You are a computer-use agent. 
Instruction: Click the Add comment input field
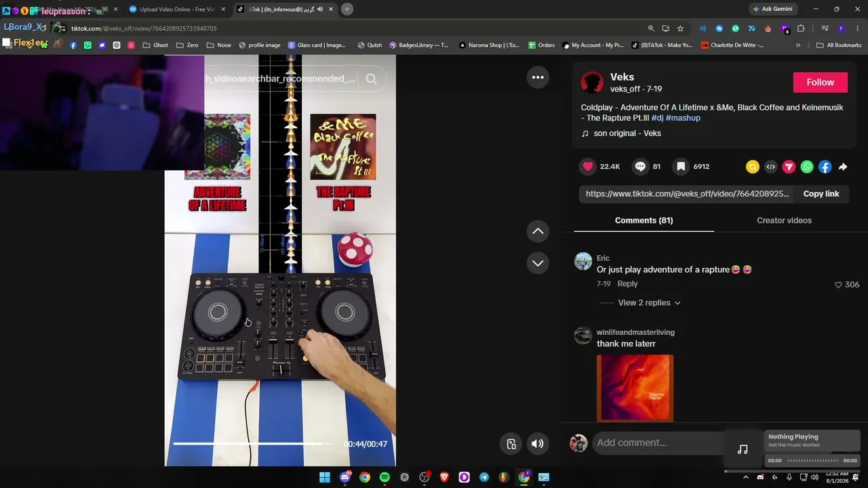[658, 443]
